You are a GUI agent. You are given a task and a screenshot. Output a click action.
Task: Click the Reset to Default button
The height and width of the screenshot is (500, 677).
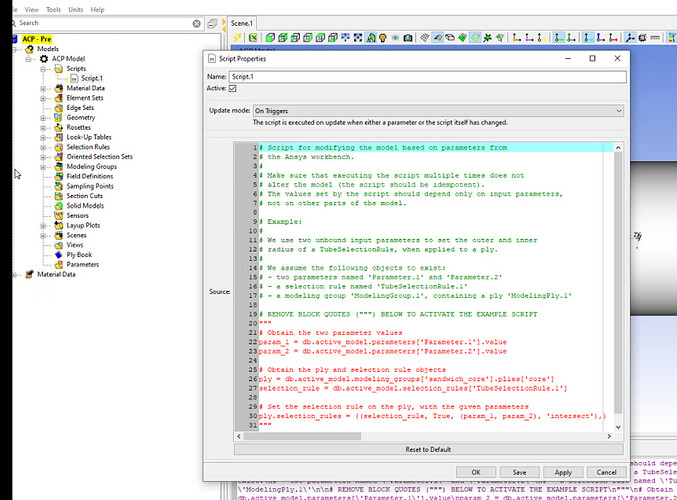pos(428,449)
